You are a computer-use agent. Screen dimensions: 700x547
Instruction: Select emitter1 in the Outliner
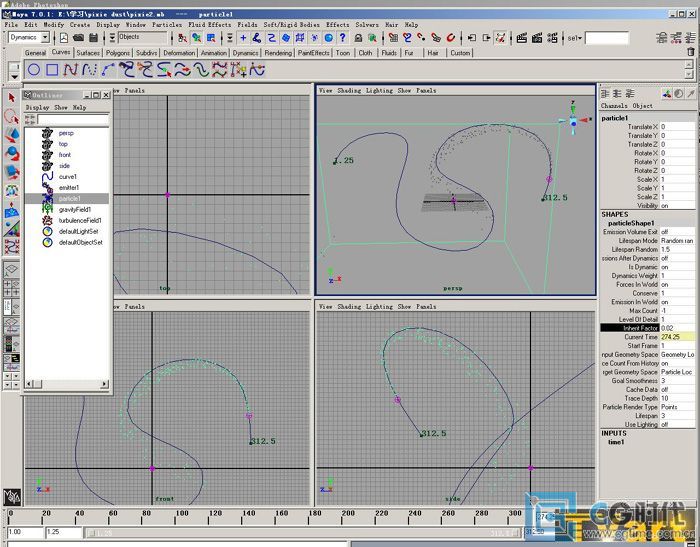point(67,188)
